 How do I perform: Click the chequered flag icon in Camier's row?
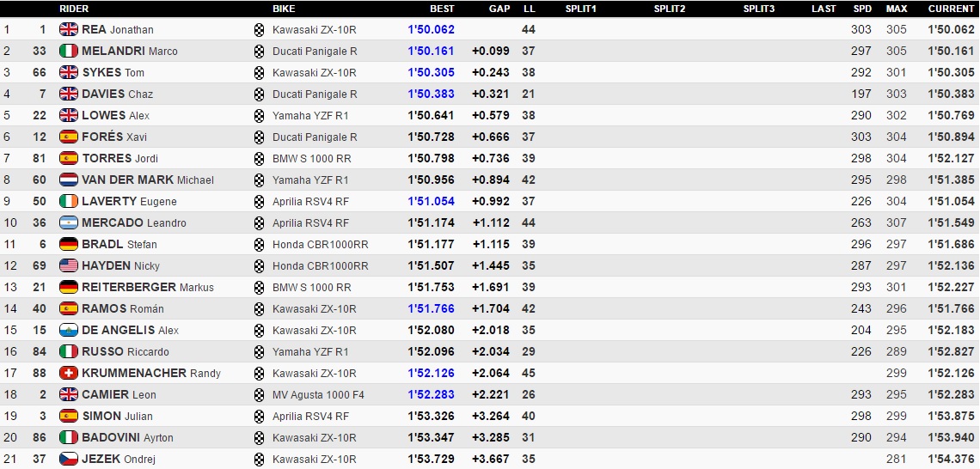coord(260,394)
